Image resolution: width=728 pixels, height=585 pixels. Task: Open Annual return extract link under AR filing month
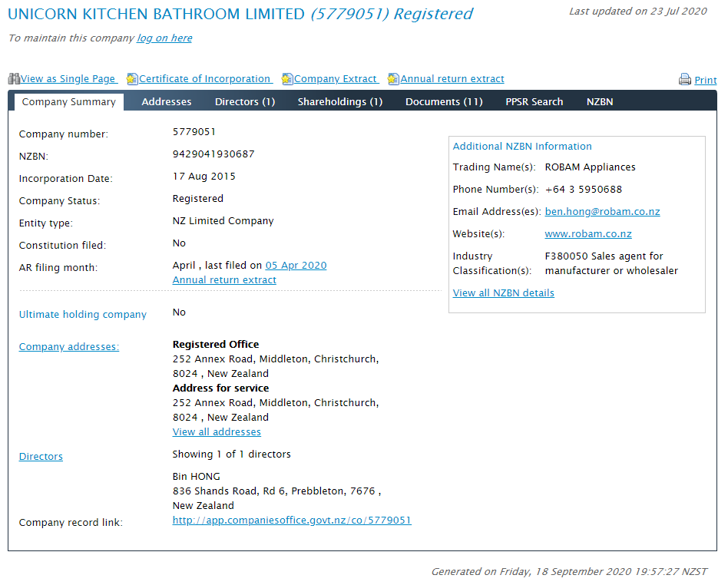[x=224, y=280]
